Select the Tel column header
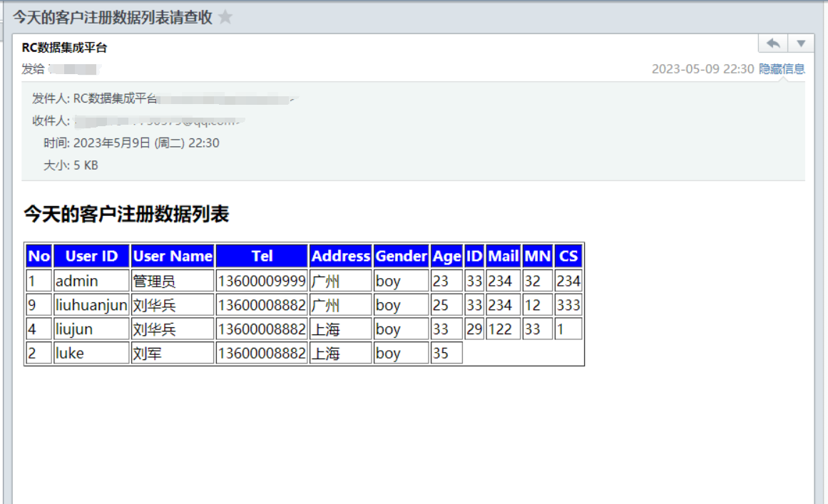The image size is (828, 504). pos(262,256)
